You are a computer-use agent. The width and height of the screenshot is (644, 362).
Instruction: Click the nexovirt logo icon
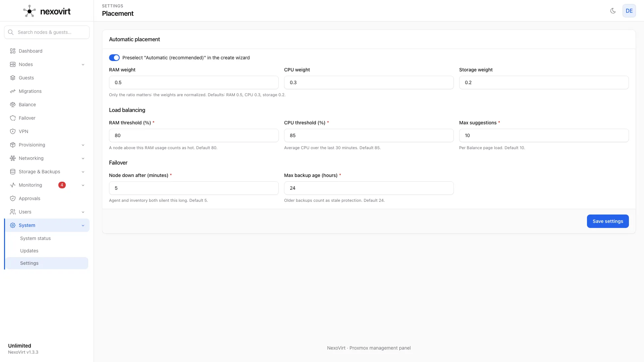(x=30, y=11)
